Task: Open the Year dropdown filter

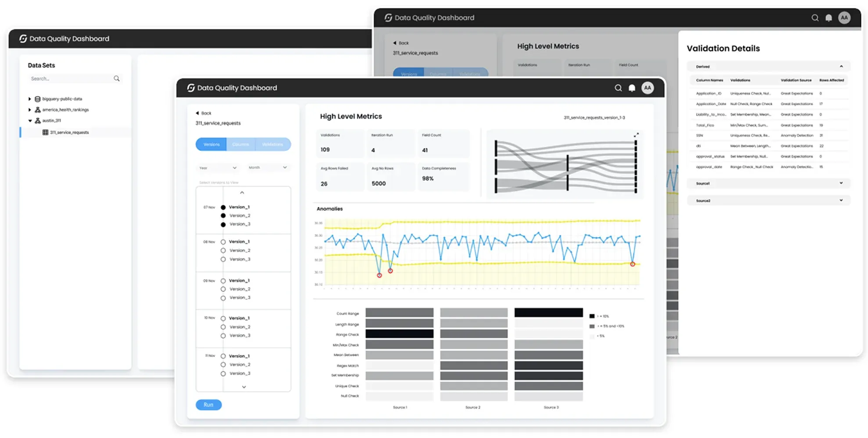Action: 218,168
